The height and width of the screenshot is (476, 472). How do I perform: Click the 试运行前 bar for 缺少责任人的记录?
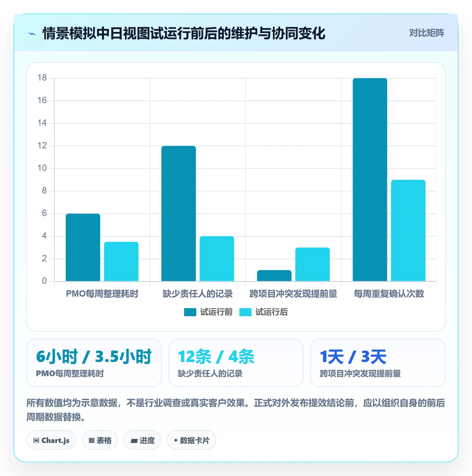(x=179, y=213)
